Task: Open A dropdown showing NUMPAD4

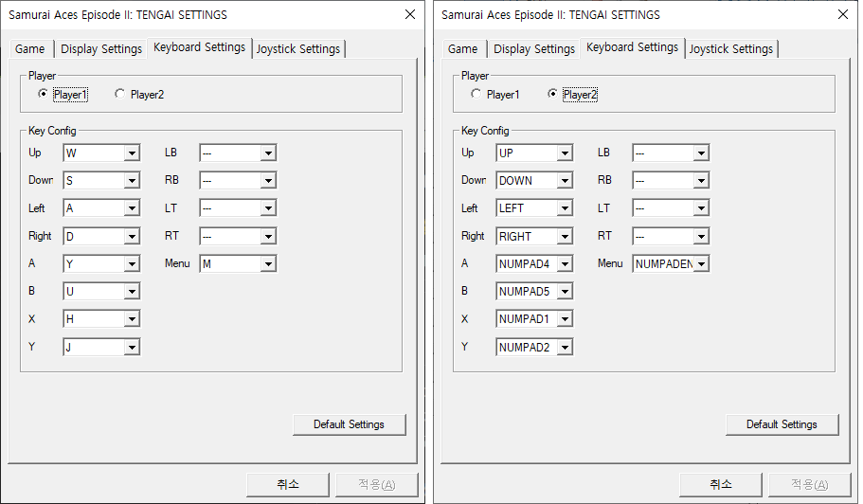Action: 534,263
